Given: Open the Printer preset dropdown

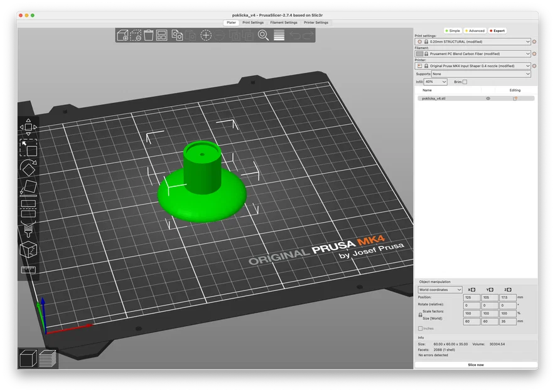Looking at the screenshot, I should point(473,66).
